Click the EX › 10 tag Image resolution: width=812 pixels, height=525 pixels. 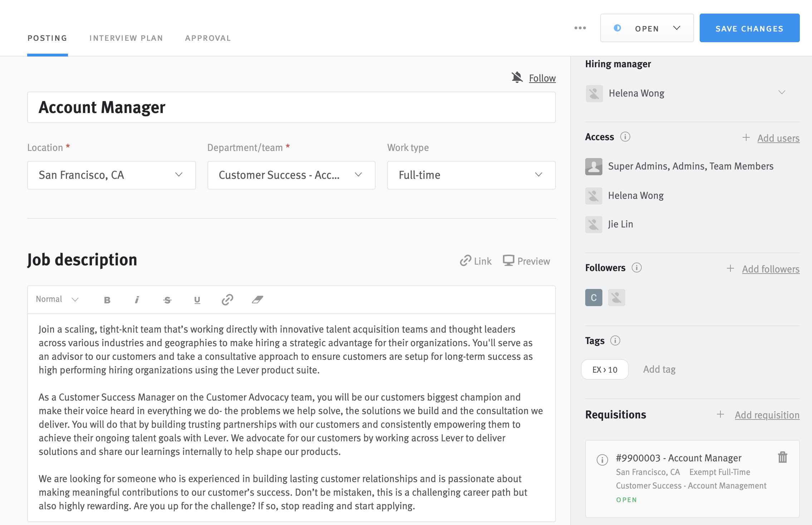(605, 370)
